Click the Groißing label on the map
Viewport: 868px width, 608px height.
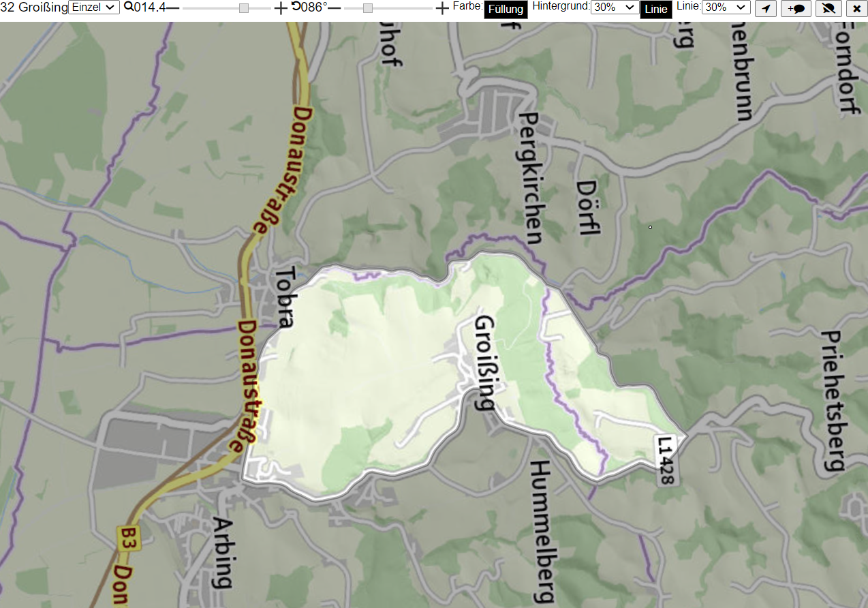point(484,363)
